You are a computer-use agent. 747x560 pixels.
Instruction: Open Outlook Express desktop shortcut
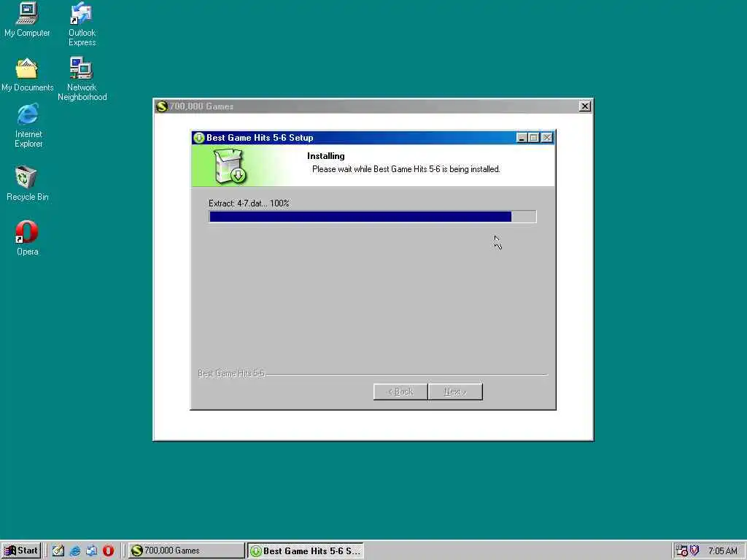[x=82, y=24]
